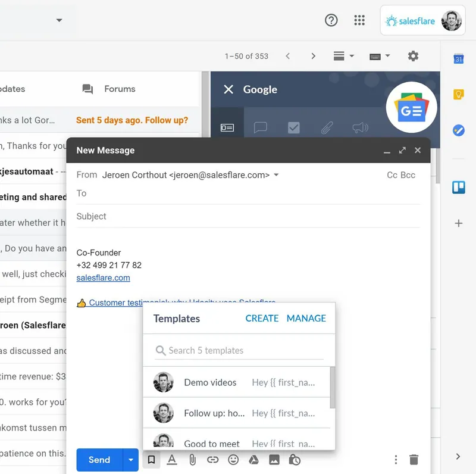The width and height of the screenshot is (476, 474).
Task: Open the more send options arrow
Action: pos(131,460)
